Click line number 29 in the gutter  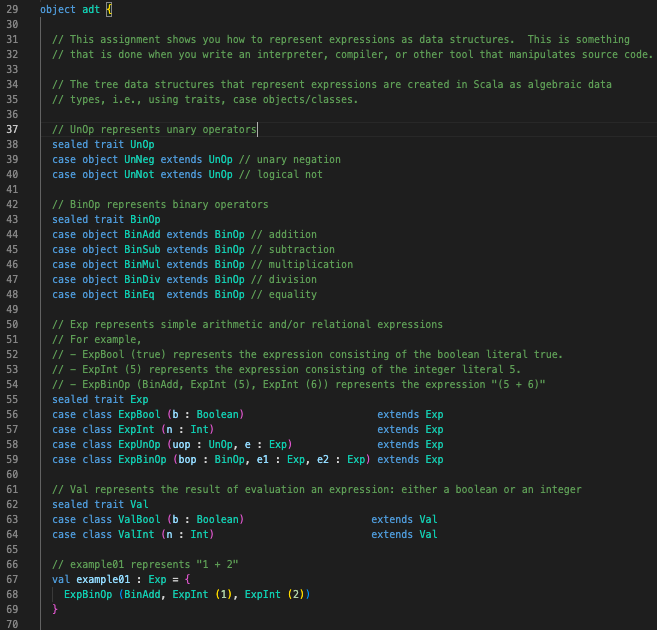(12, 9)
